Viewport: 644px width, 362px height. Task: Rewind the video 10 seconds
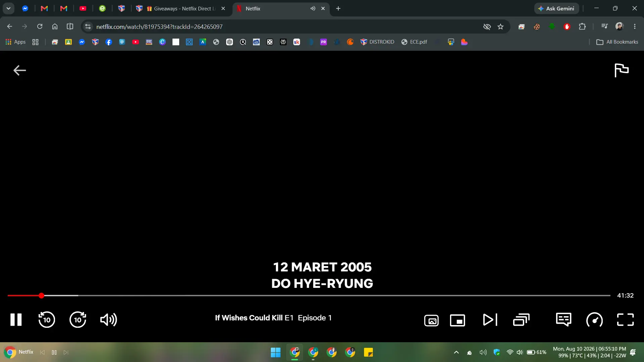coord(47,319)
